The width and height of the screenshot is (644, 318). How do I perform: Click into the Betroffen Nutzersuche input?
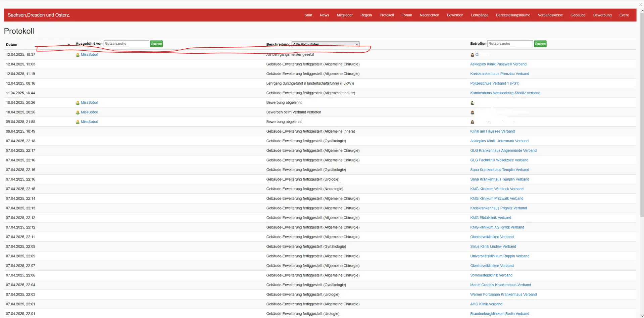[x=510, y=44]
